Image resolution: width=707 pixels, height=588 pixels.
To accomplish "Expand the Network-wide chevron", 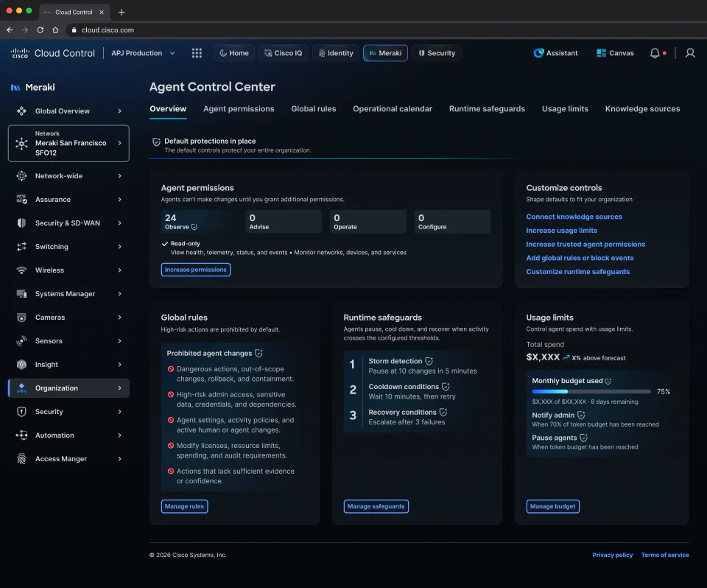I will pyautogui.click(x=119, y=176).
